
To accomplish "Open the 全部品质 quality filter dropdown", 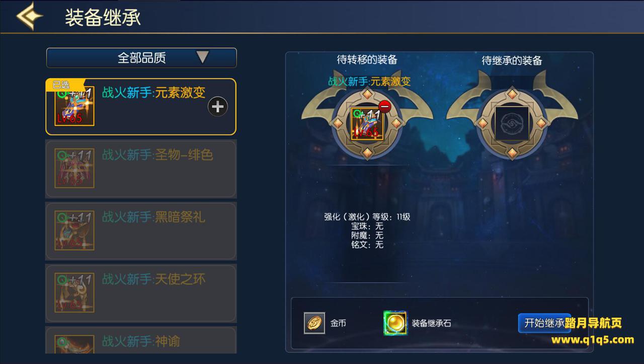I will [x=141, y=58].
